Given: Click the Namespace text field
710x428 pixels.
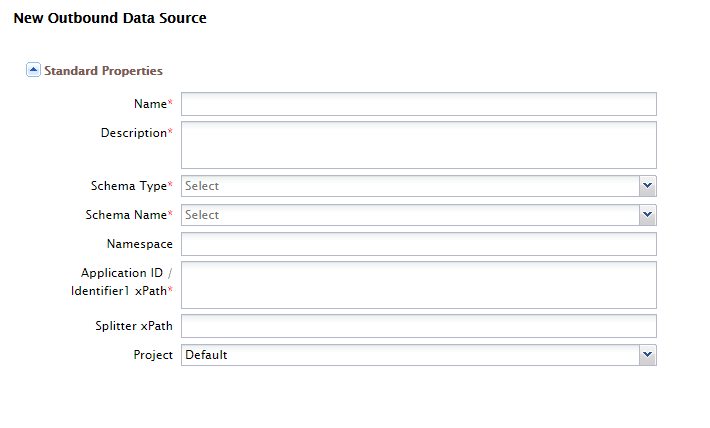Looking at the screenshot, I should (418, 244).
